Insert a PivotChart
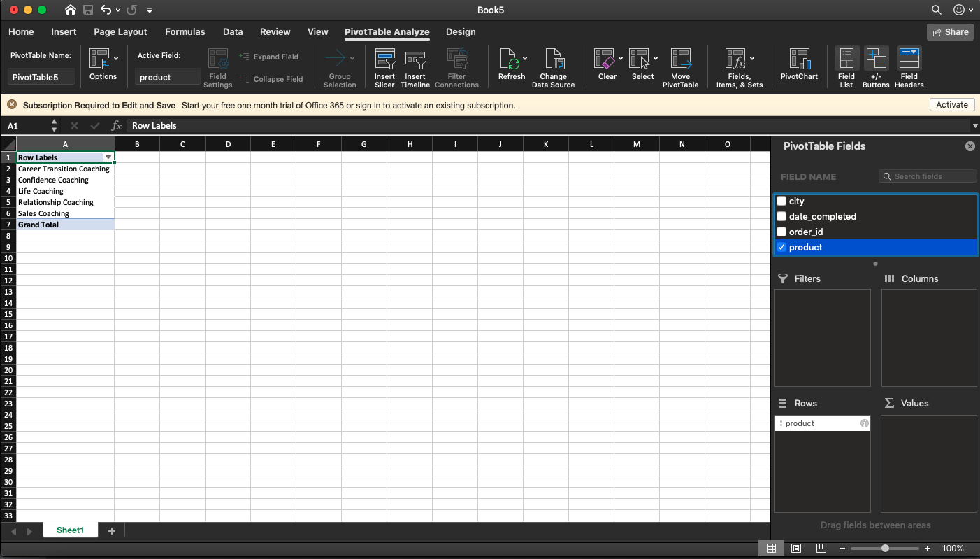Image resolution: width=980 pixels, height=559 pixels. click(x=799, y=64)
